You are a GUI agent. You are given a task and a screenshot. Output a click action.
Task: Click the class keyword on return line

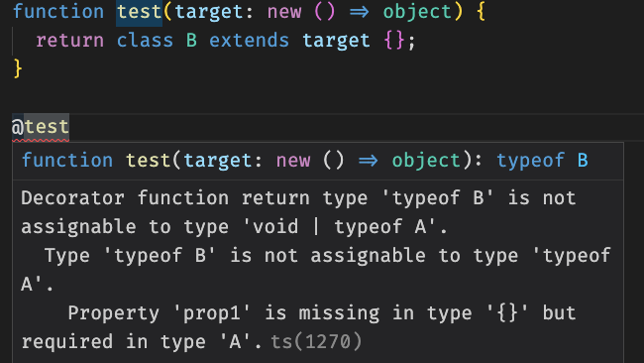(x=145, y=41)
